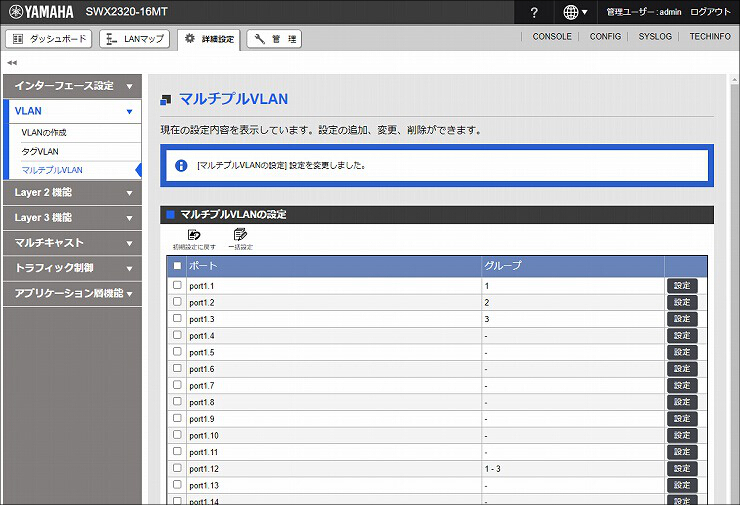The width and height of the screenshot is (740, 505).
Task: Click the page vertical scrollbar
Action: pyautogui.click(x=734, y=289)
